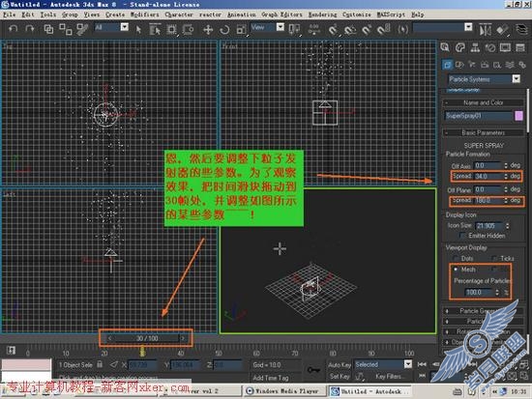Open the Rendering menu
Image resolution: width=532 pixels, height=399 pixels.
point(323,14)
